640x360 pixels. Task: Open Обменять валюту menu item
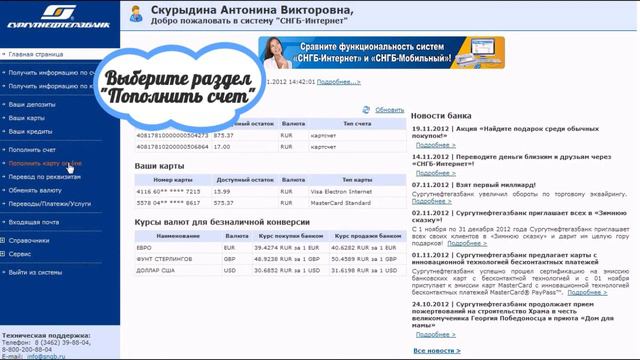(x=35, y=190)
